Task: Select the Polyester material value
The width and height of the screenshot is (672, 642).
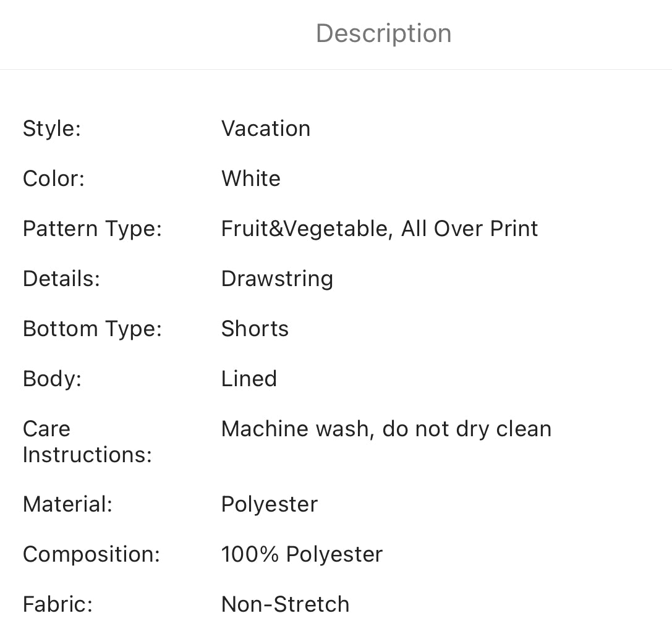Action: click(x=270, y=504)
